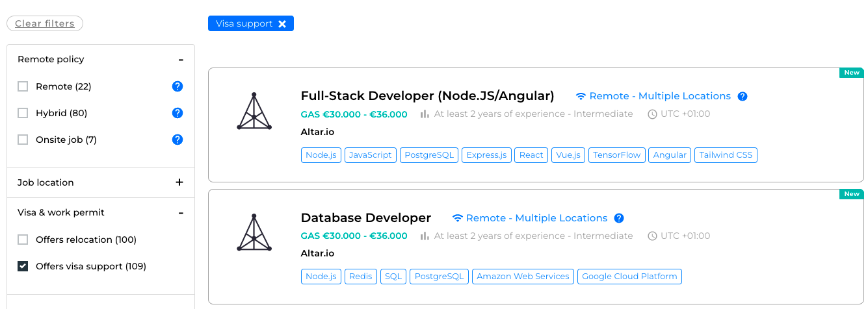Click Altar.io logo on Full-Stack Developer card
Screen dimensions: 868x309
click(x=254, y=112)
